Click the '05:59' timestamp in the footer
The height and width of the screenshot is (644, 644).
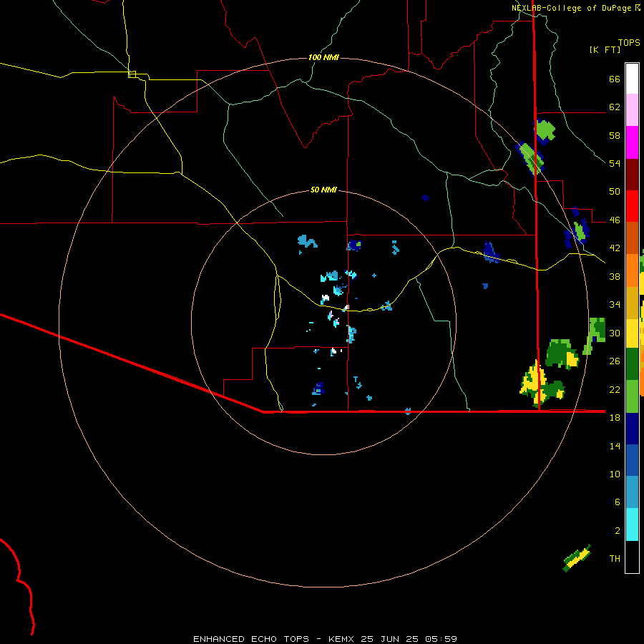(441, 639)
